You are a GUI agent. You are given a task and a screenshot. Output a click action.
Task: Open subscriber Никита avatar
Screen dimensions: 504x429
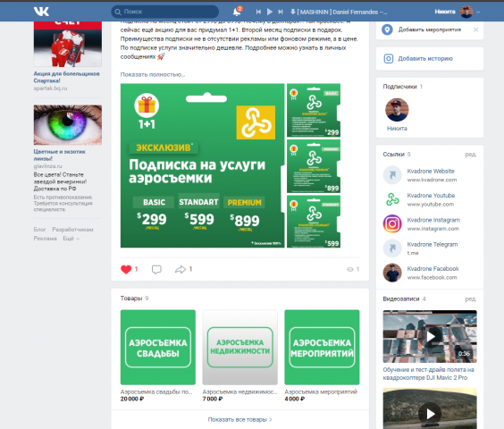click(397, 110)
